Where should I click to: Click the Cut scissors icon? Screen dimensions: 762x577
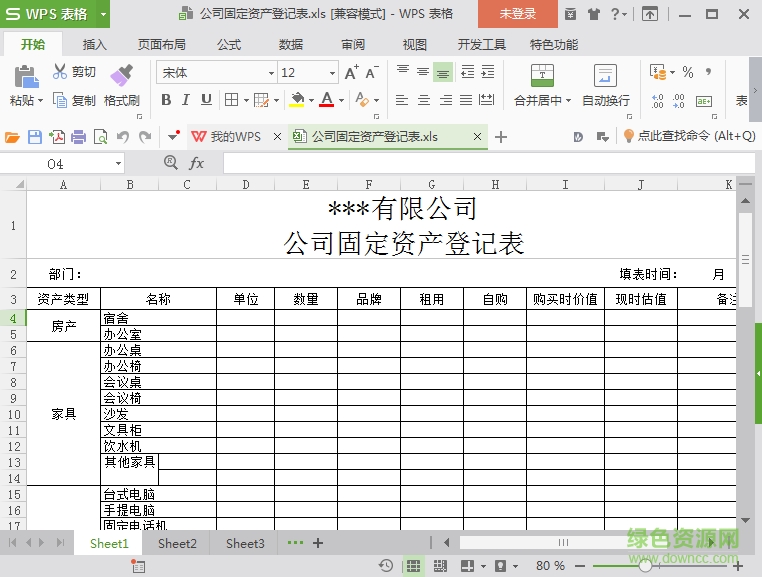(60, 71)
